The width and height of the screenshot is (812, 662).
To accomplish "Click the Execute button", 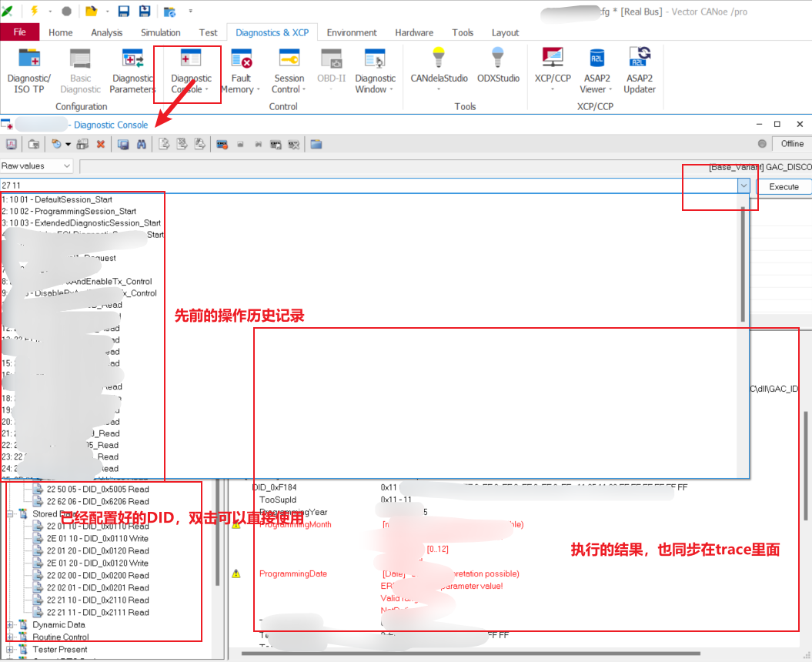I will 784,186.
